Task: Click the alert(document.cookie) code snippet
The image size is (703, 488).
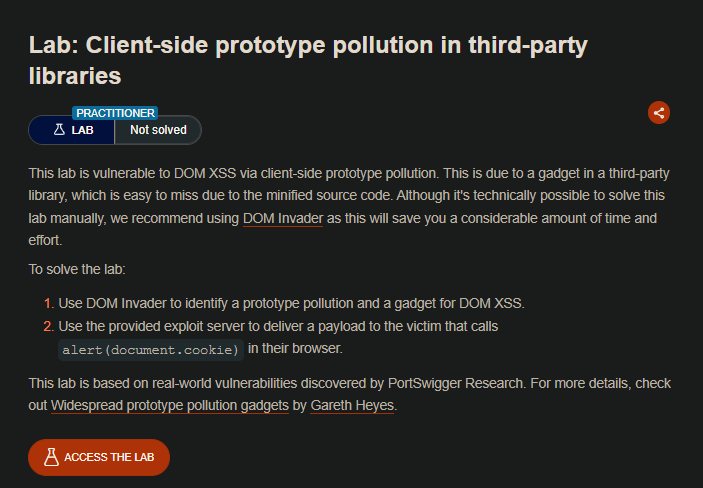Action: tap(151, 349)
